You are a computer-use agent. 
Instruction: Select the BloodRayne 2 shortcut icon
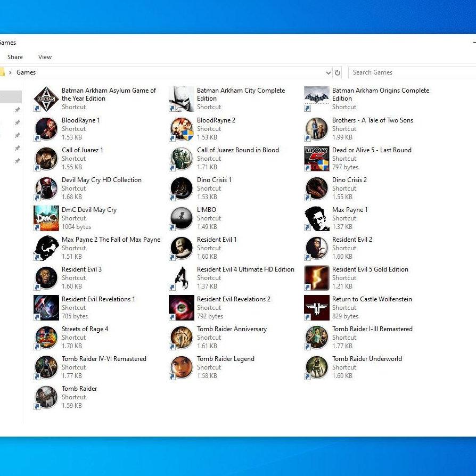pyautogui.click(x=182, y=129)
